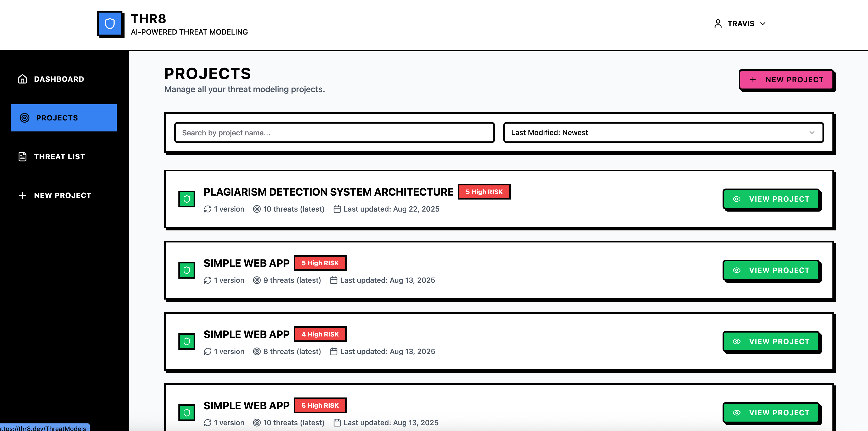Click the pink New Project button
Image resolution: width=868 pixels, height=431 pixels.
pos(786,80)
